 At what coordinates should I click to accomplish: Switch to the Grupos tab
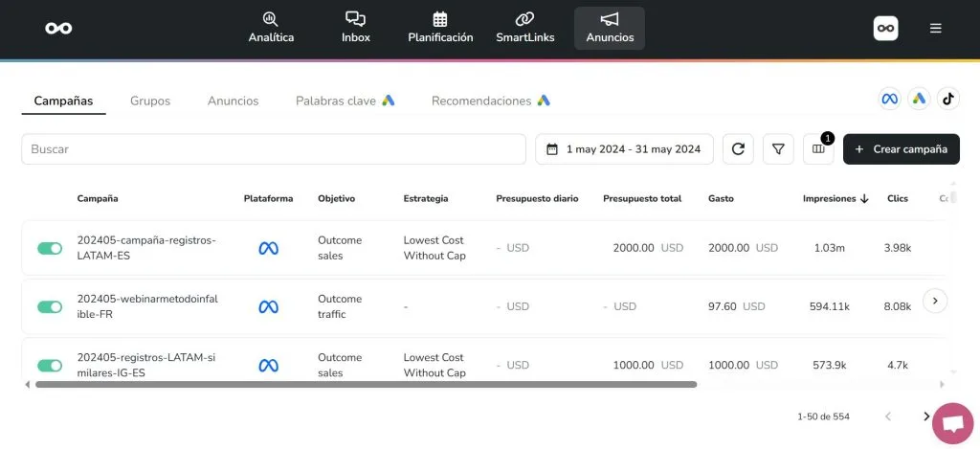point(150,101)
